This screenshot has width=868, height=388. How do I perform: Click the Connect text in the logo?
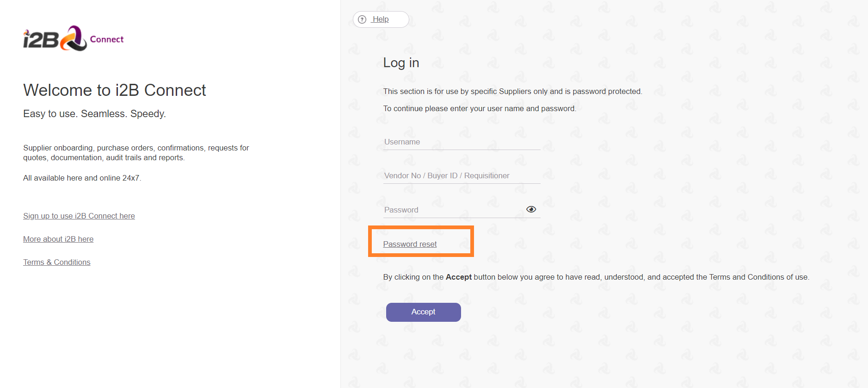[x=107, y=39]
